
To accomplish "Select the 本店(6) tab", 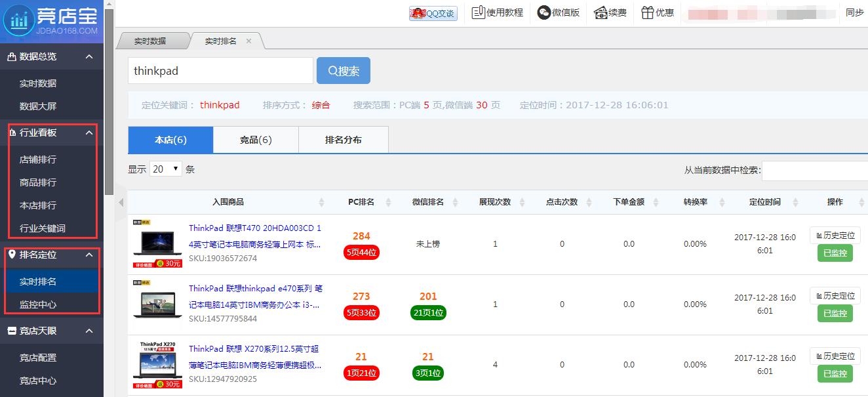I will 170,140.
